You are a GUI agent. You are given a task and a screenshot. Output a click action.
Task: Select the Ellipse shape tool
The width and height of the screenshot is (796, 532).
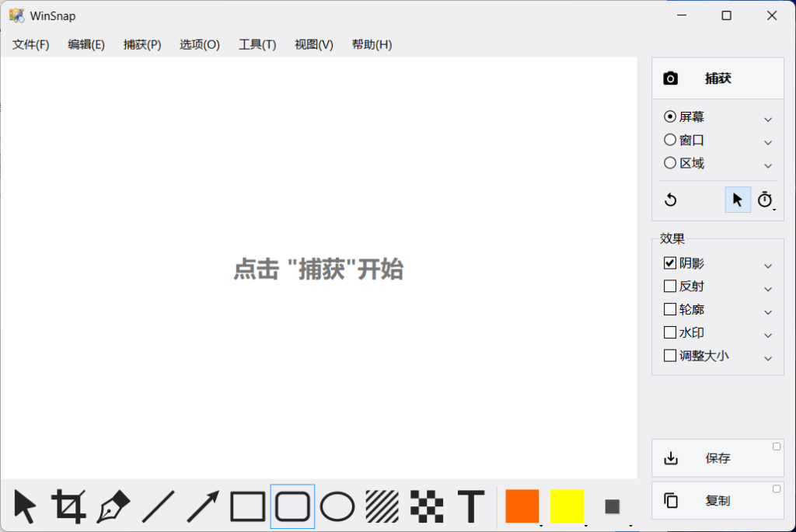(337, 506)
